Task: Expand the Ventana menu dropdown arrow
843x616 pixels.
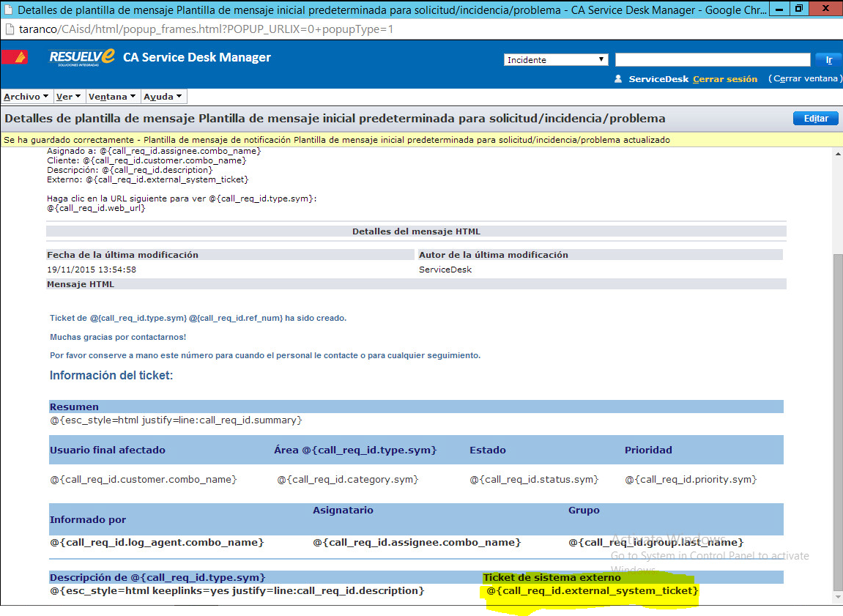Action: 133,96
